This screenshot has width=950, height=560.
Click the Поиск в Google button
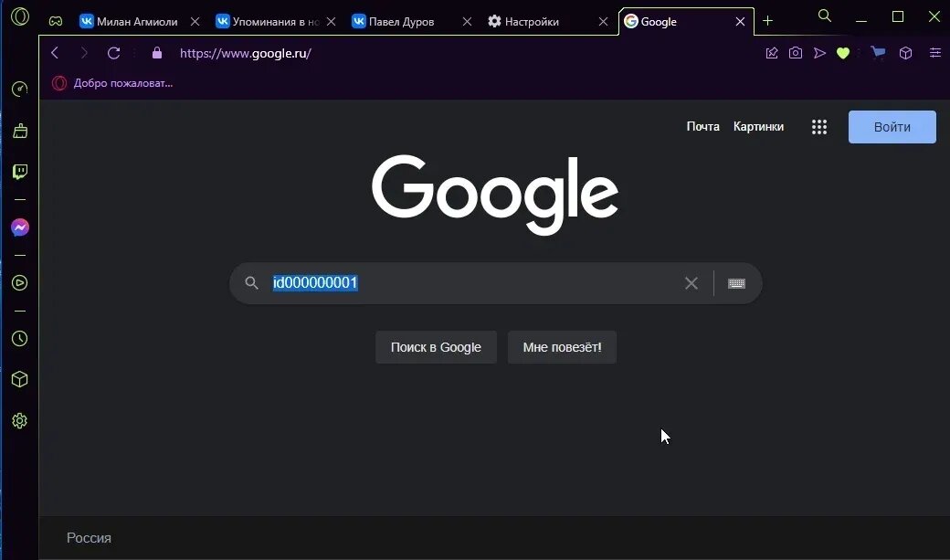click(437, 347)
